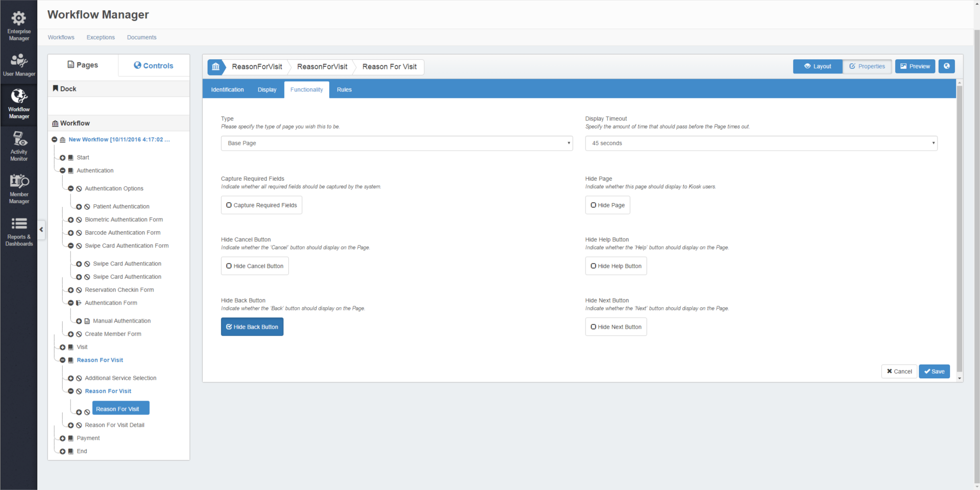Image resolution: width=980 pixels, height=490 pixels.
Task: Open Reports & Dashboards from the sidebar
Action: click(19, 231)
